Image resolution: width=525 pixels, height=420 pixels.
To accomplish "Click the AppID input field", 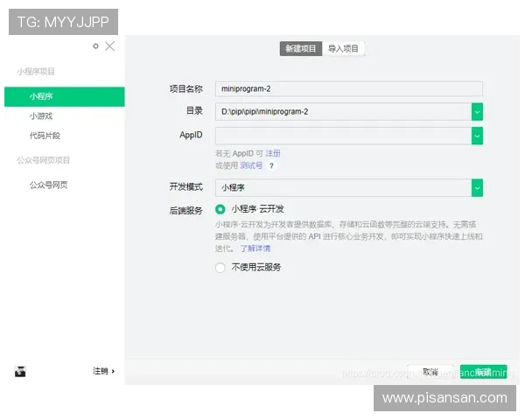I will (344, 136).
